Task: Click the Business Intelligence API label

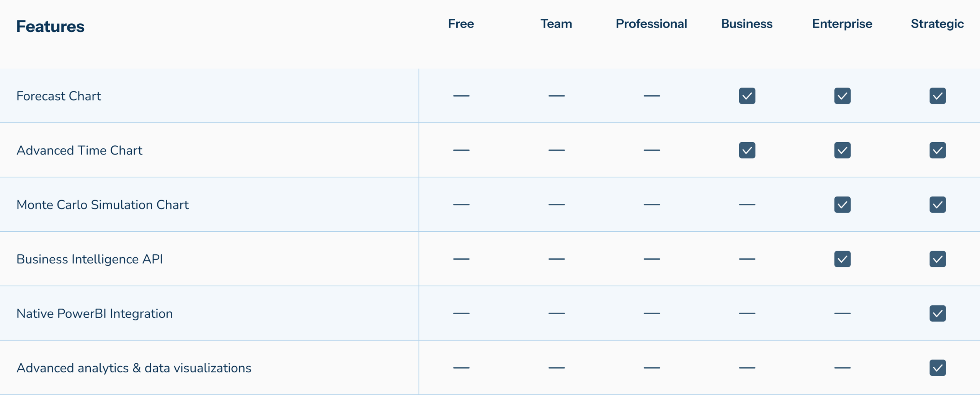Action: coord(90,259)
